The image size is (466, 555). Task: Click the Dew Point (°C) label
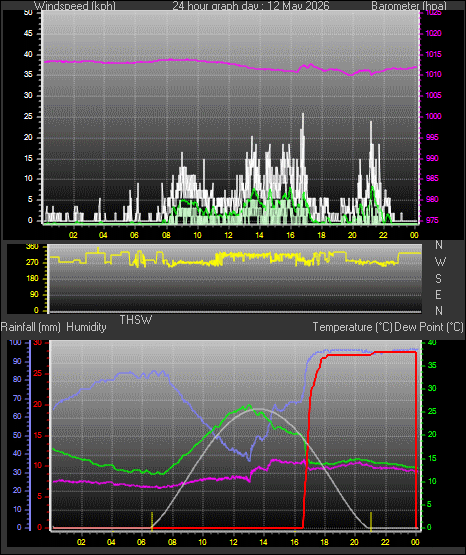click(x=429, y=327)
